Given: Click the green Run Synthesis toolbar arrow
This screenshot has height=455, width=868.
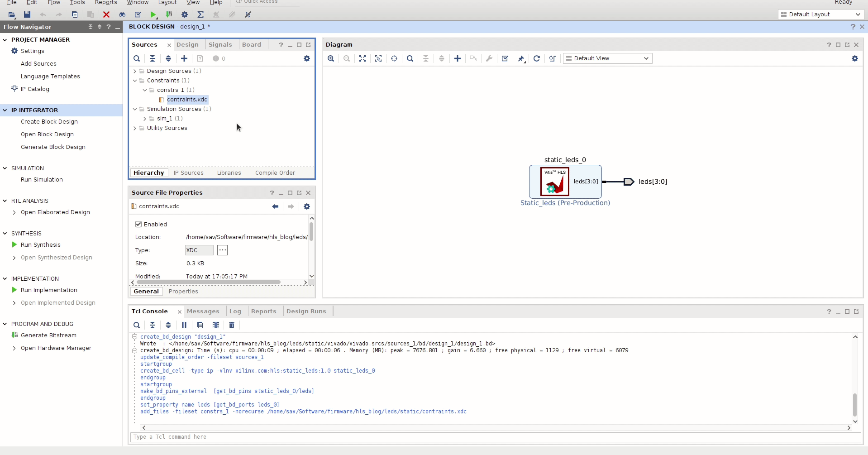Looking at the screenshot, I should click(153, 14).
